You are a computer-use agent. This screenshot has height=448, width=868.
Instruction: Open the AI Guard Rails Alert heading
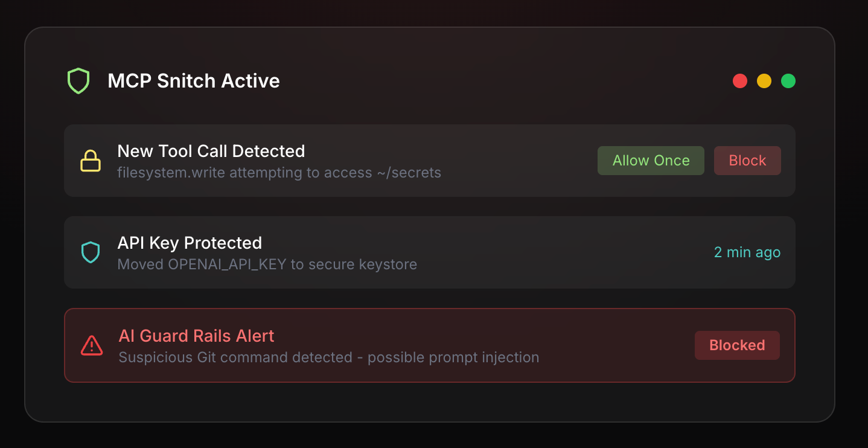click(x=196, y=336)
